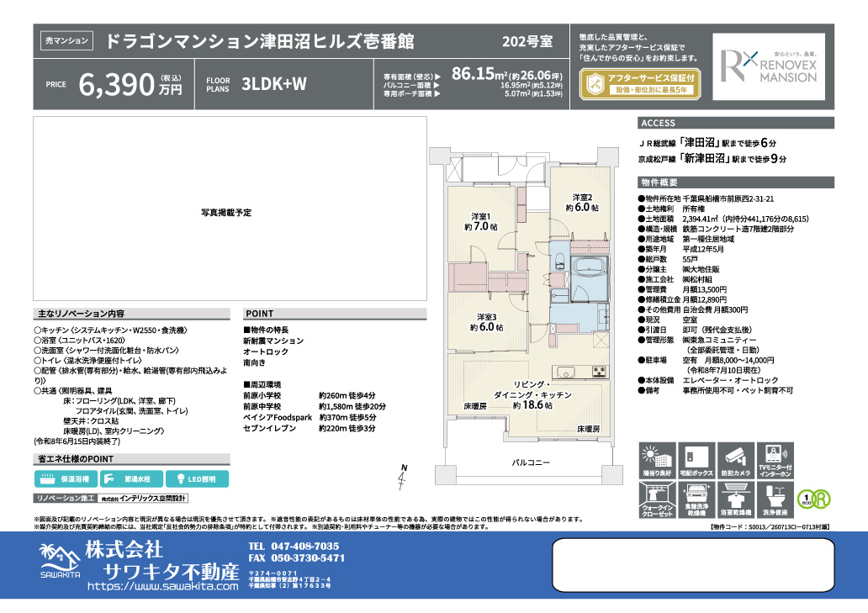Click the 防犯カメラ security camera icon

tap(736, 460)
